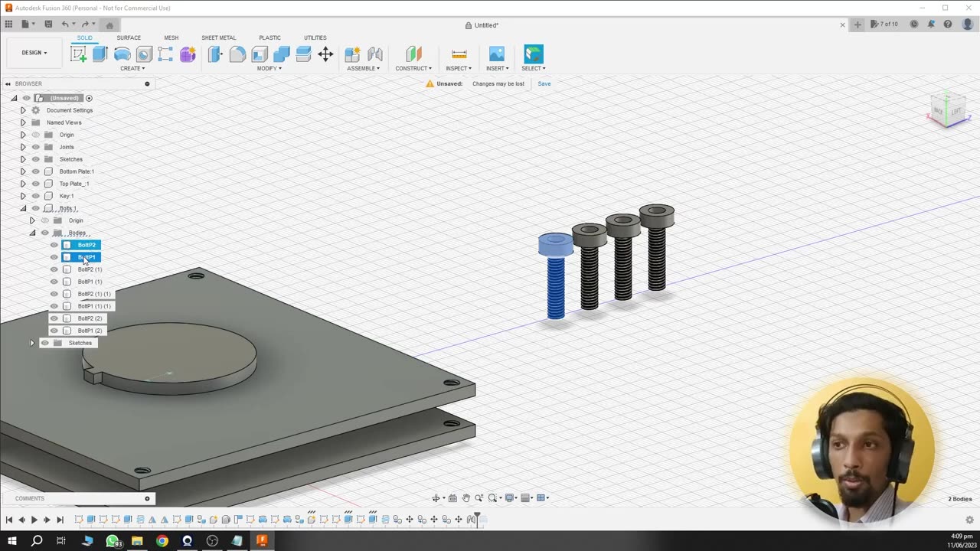This screenshot has height=551, width=980.
Task: Hide the BoltP2 (1) body
Action: [54, 269]
